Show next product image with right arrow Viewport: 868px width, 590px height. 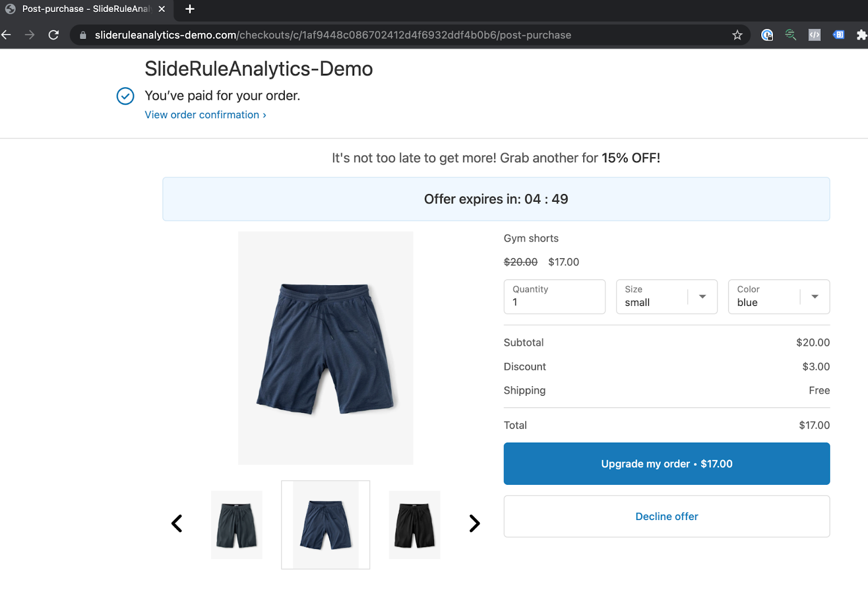(x=474, y=524)
